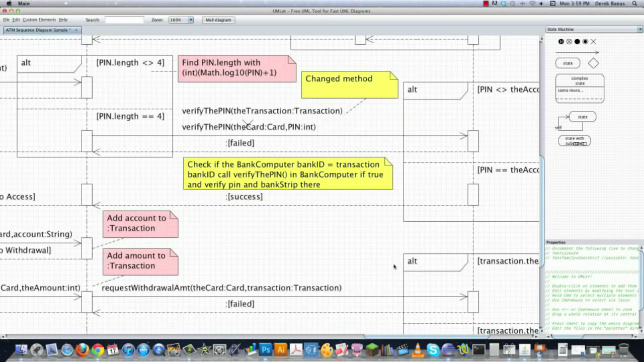Click the :[success] return label
Screen dimensions: 644x362
pos(244,197)
